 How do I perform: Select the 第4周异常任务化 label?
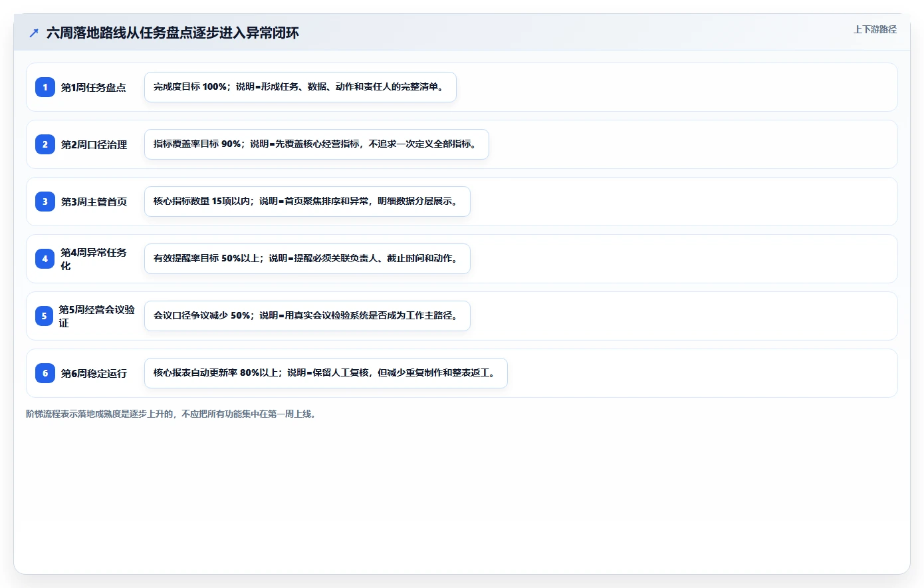(x=94, y=259)
